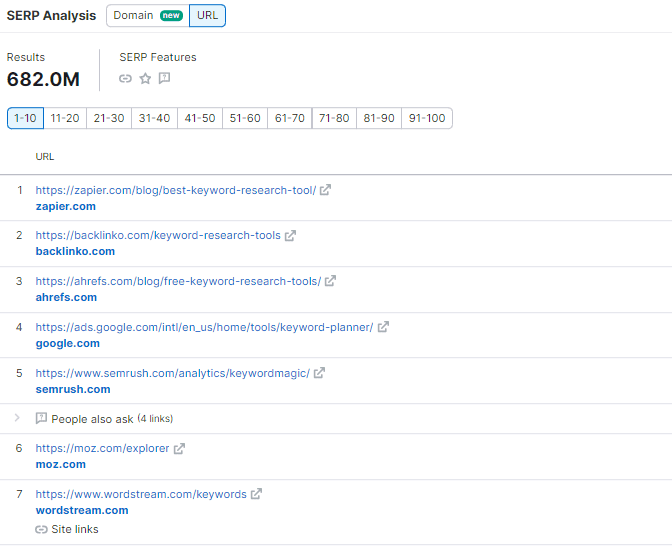Open external link icon for zapier.com URL
The image size is (672, 548).
click(325, 189)
